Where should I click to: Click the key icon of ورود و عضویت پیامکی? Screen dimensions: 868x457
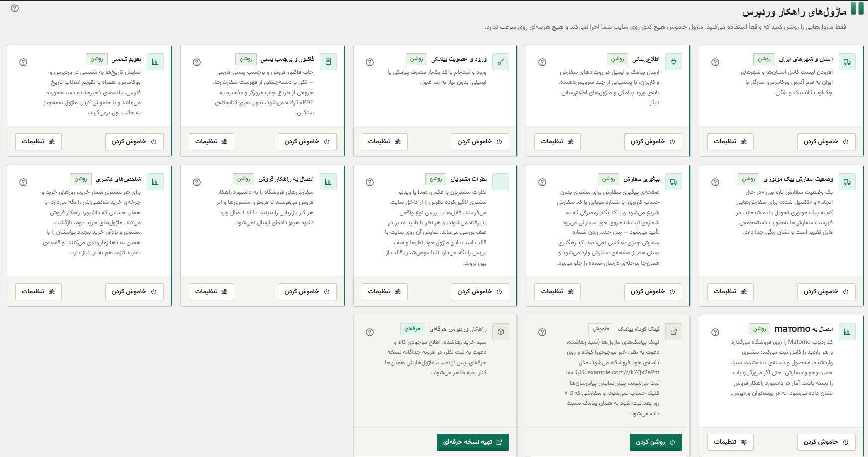tap(501, 62)
